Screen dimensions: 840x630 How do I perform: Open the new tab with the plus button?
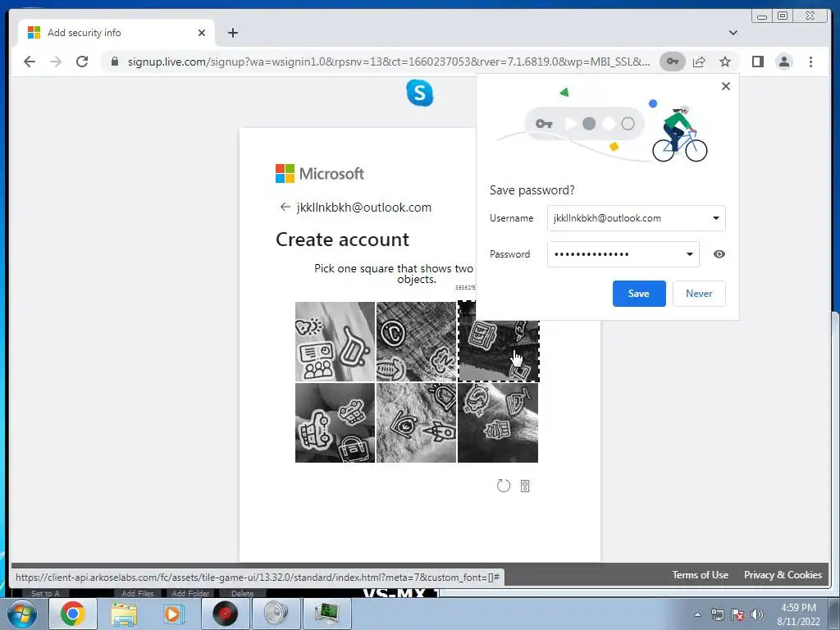232,33
